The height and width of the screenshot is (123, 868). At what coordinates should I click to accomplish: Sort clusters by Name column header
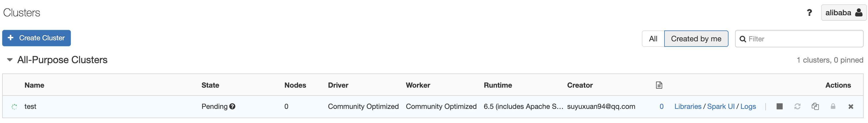pos(34,85)
